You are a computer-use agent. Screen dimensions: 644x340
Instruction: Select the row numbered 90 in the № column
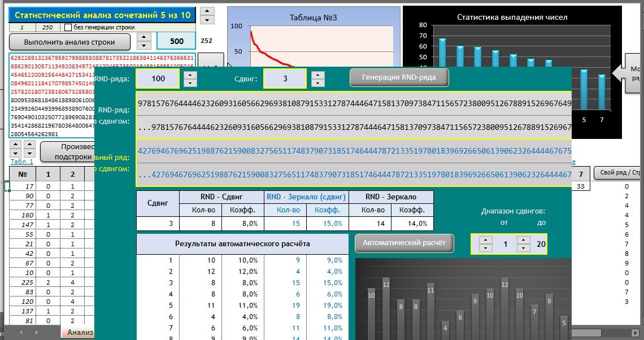[x=23, y=196]
